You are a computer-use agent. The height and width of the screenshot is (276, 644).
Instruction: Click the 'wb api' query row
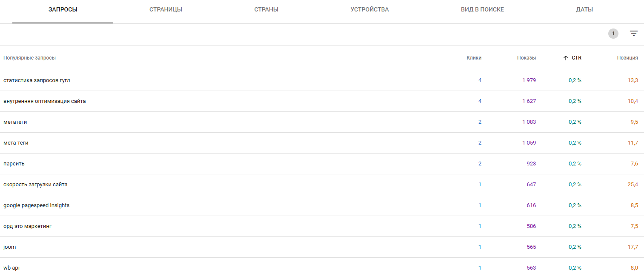coord(11,268)
